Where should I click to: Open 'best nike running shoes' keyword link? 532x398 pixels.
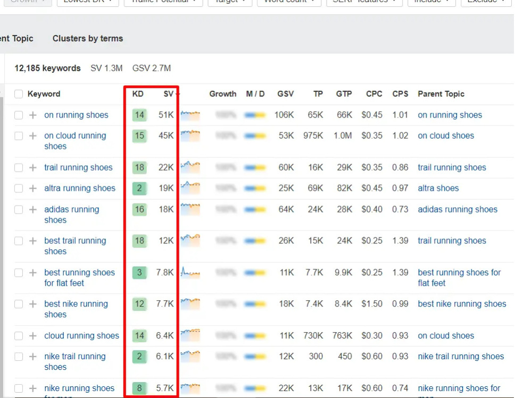coord(76,309)
